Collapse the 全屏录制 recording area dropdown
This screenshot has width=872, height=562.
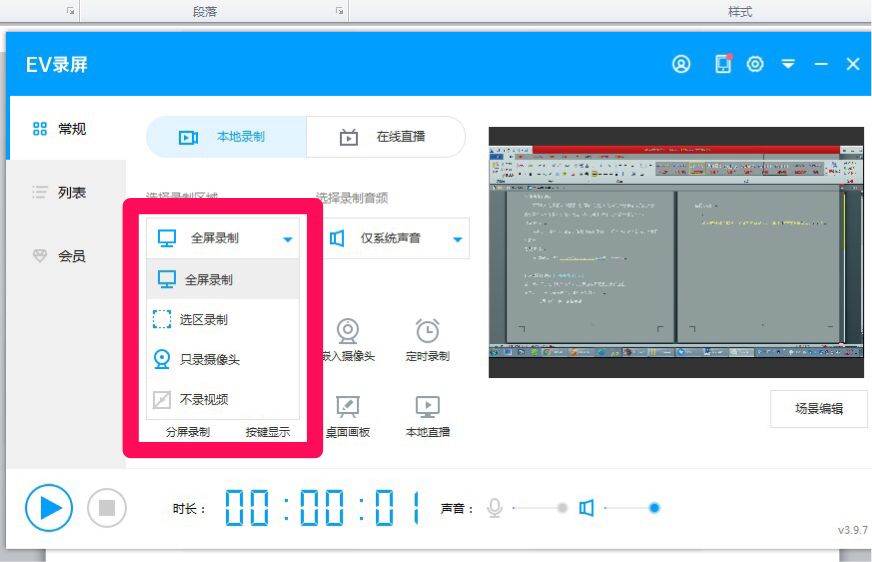(222, 238)
